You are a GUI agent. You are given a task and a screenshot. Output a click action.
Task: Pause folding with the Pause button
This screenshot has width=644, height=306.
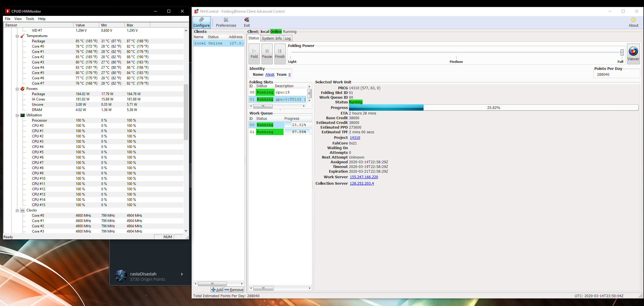tap(267, 54)
